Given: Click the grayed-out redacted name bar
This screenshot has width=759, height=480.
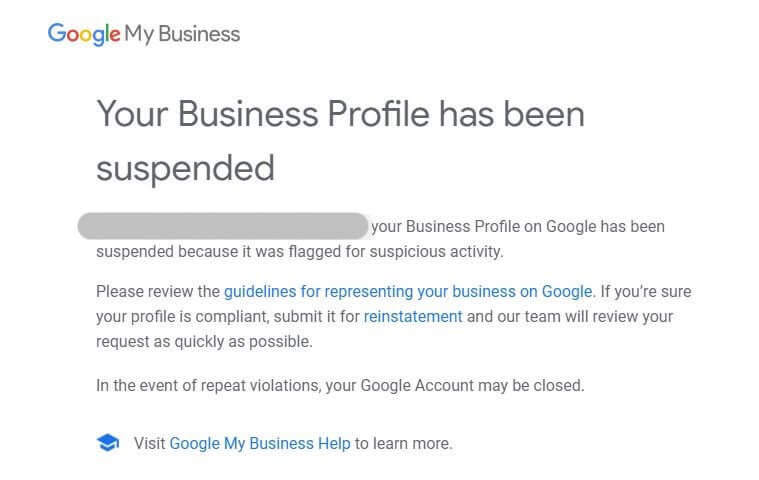Looking at the screenshot, I should (x=223, y=225).
